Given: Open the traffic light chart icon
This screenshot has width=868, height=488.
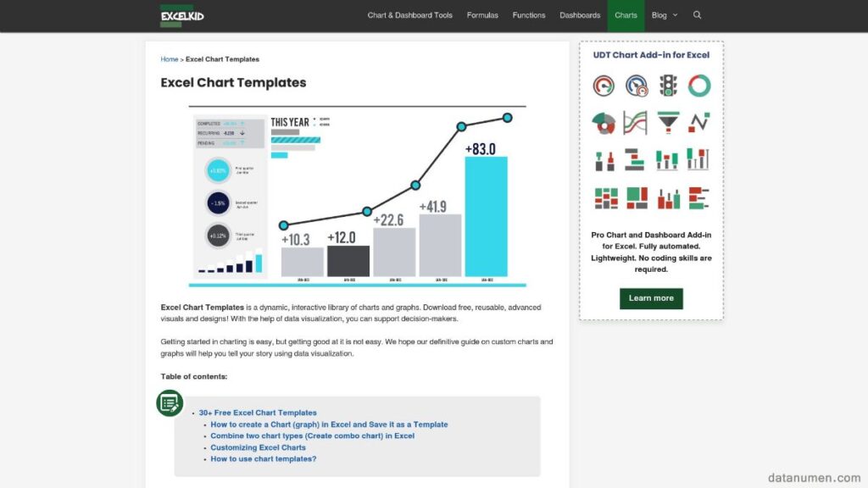Looking at the screenshot, I should [x=668, y=86].
